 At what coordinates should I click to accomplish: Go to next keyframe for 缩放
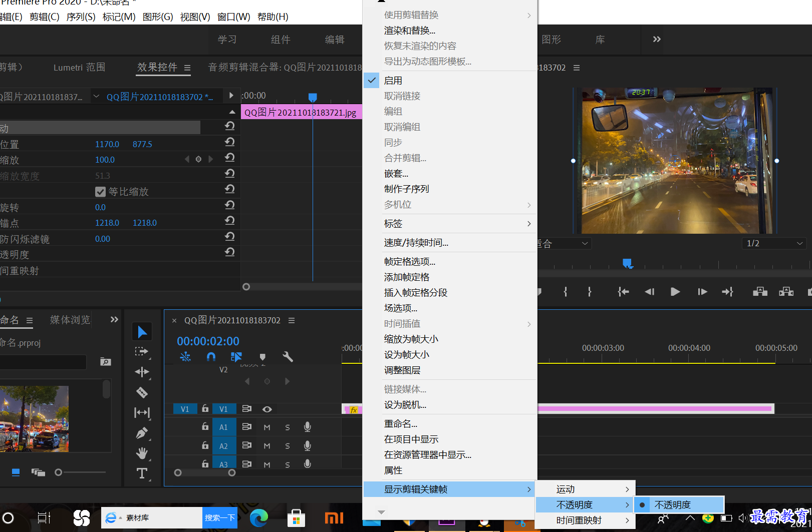click(x=210, y=159)
